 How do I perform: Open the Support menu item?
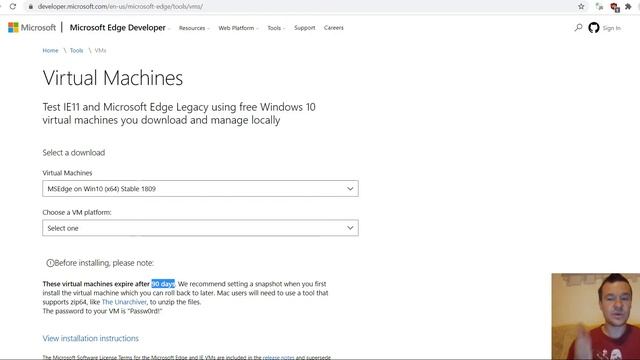click(304, 28)
